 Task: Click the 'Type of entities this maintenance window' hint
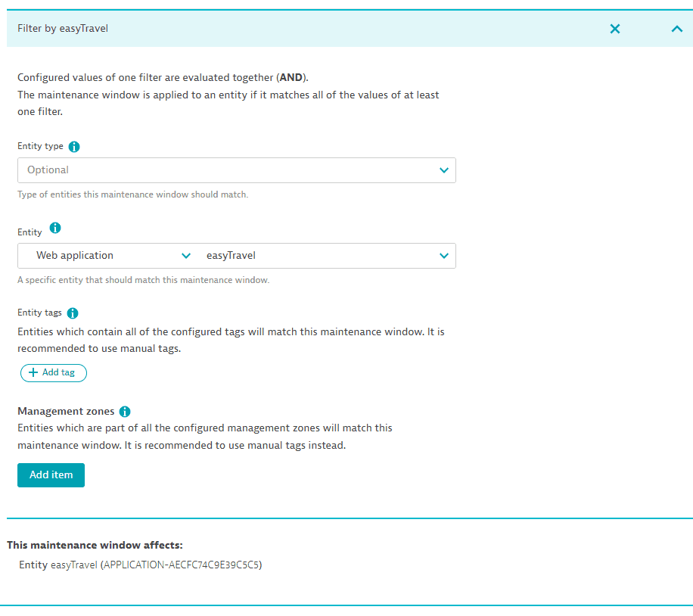tap(133, 194)
